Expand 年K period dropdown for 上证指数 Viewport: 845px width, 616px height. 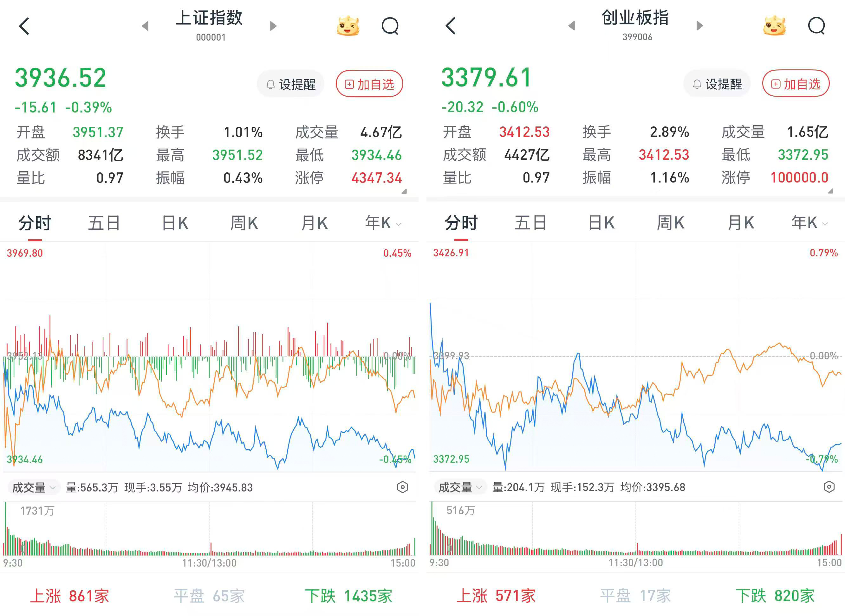click(383, 223)
